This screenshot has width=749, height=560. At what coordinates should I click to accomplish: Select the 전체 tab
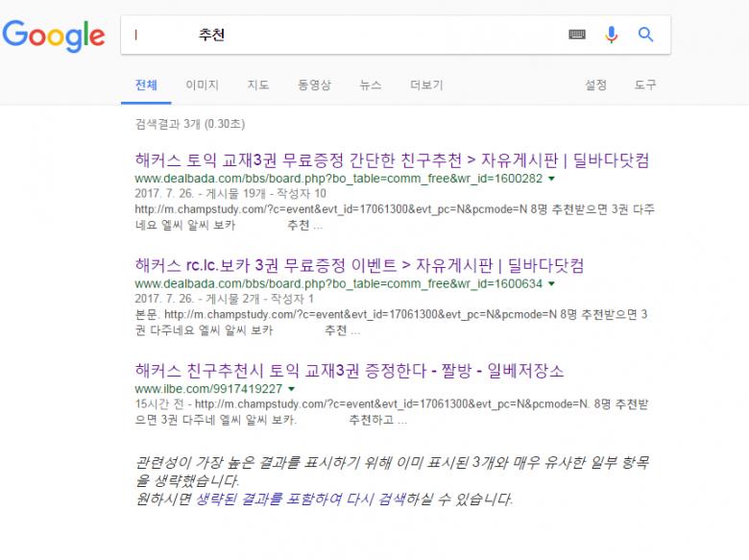146,85
